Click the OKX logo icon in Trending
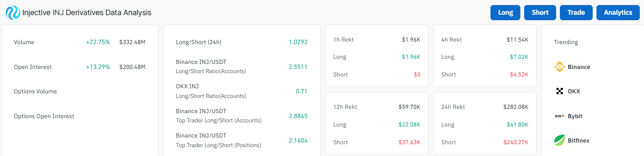 coord(559,91)
